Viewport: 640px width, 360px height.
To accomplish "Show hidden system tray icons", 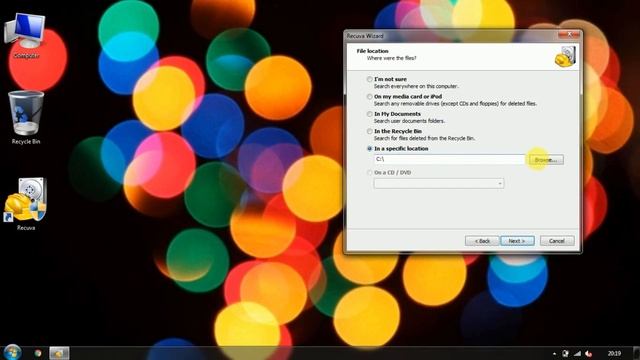I will tap(554, 354).
